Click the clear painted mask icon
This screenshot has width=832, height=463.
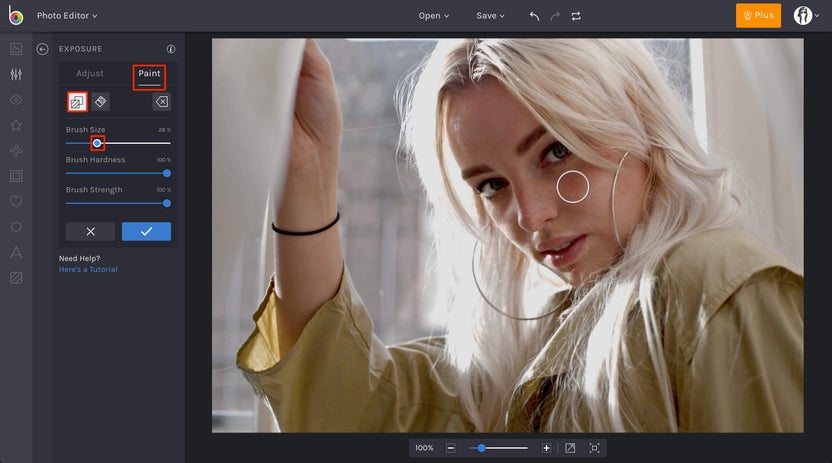click(161, 101)
